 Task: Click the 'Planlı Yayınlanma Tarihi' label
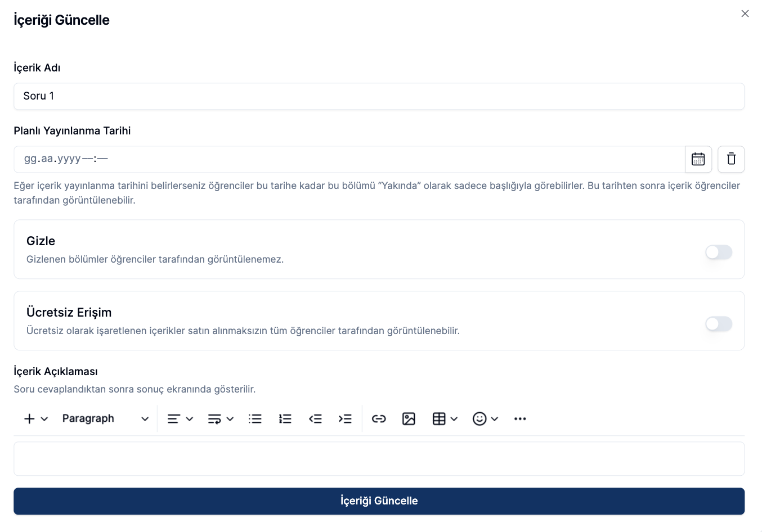tap(72, 130)
